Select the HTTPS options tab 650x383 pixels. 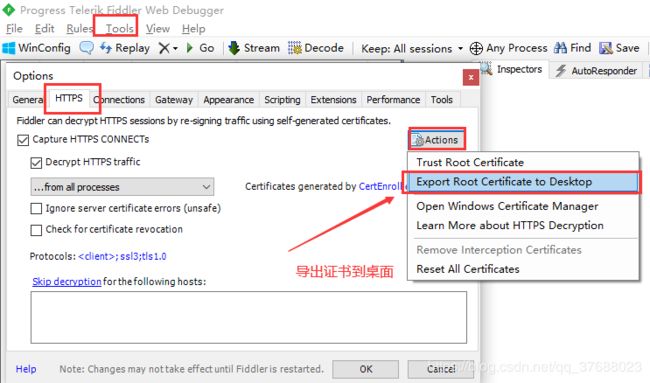[x=69, y=98]
